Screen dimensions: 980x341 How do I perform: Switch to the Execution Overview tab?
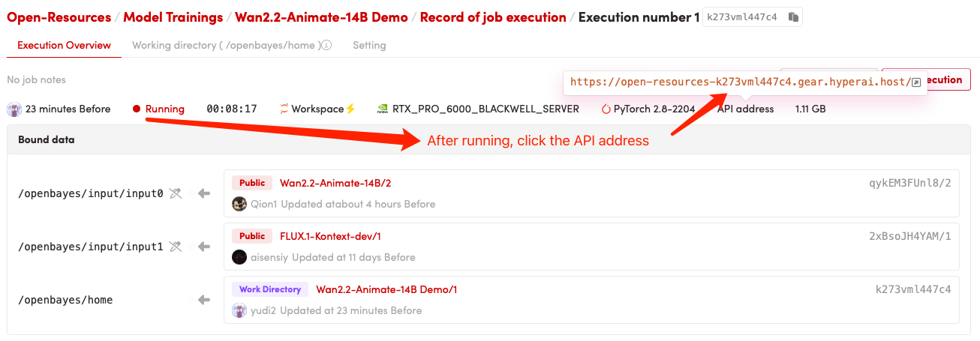coord(64,46)
